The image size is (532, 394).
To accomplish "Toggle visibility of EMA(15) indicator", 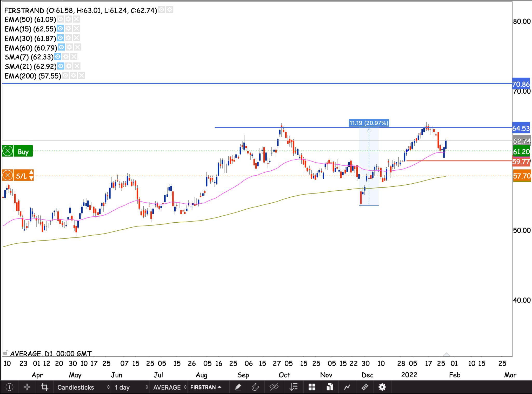I will [x=60, y=29].
